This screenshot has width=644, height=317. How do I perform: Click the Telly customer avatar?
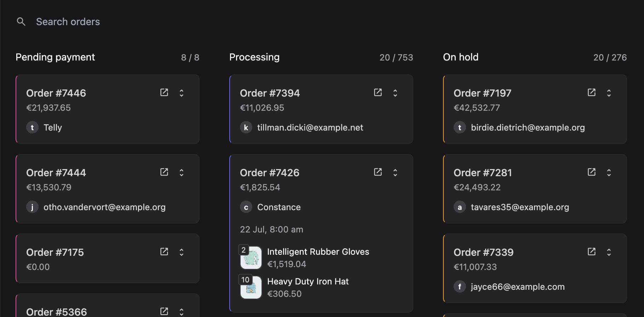pos(33,127)
